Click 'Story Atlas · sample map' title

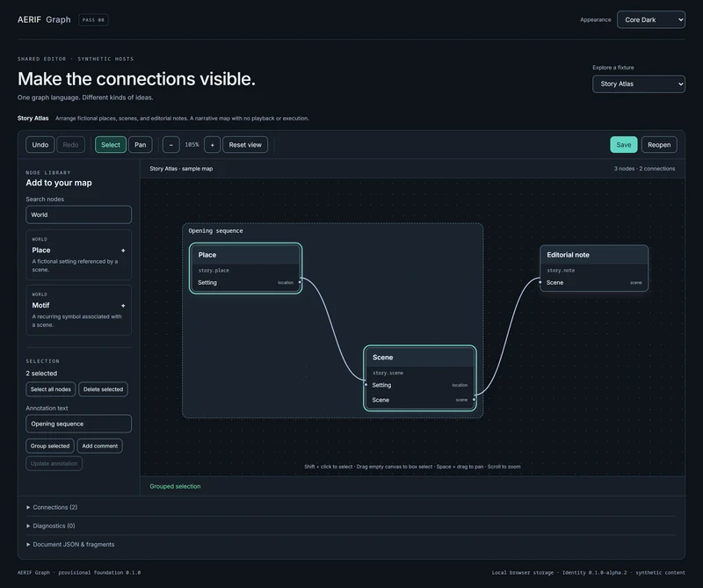pos(181,169)
